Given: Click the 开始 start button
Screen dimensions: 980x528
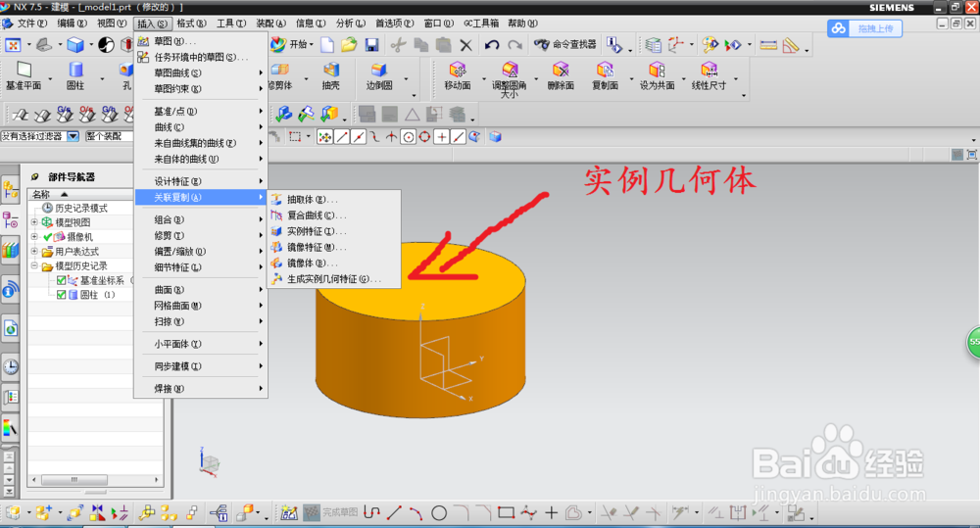Looking at the screenshot, I should coord(292,44).
